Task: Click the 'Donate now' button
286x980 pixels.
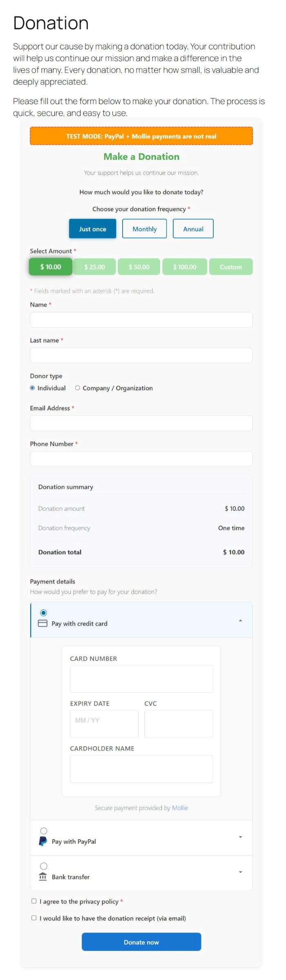Action: click(141, 942)
